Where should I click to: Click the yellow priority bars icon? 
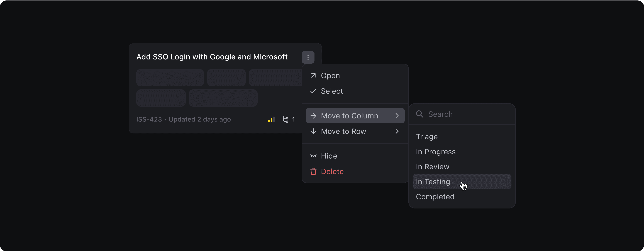[271, 120]
